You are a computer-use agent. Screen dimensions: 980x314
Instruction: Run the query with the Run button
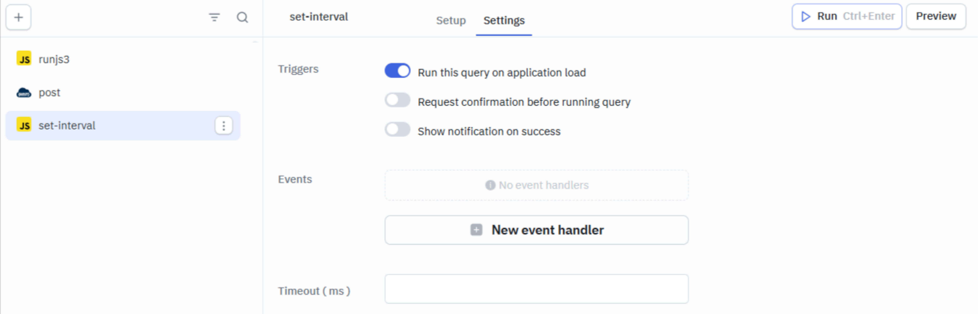[x=847, y=16]
